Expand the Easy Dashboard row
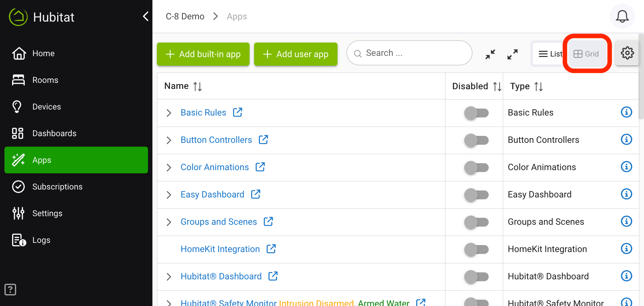 [169, 195]
